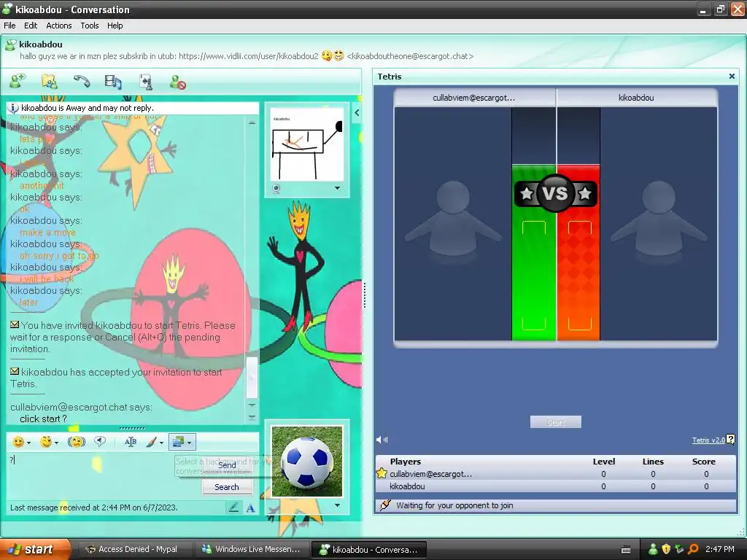Open the games and activities icon
Screen dimensions: 747x560
145,82
